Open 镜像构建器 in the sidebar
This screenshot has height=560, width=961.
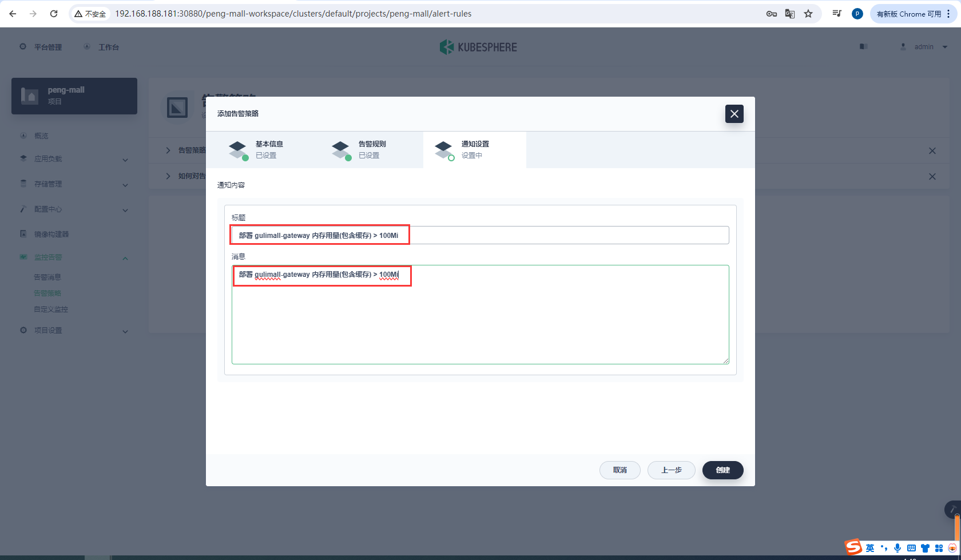pyautogui.click(x=51, y=234)
